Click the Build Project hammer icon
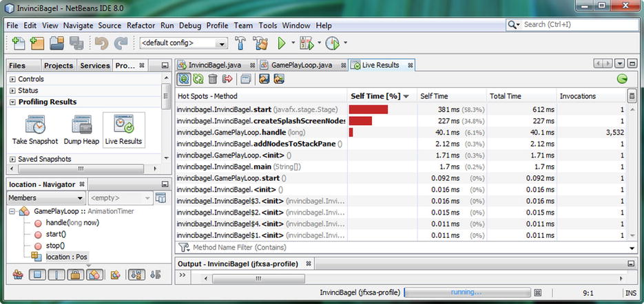 240,43
